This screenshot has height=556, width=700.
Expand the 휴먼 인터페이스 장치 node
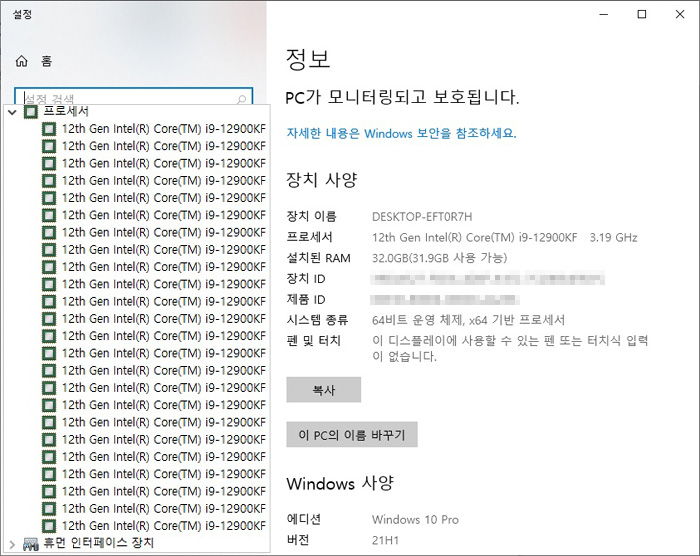coord(12,543)
